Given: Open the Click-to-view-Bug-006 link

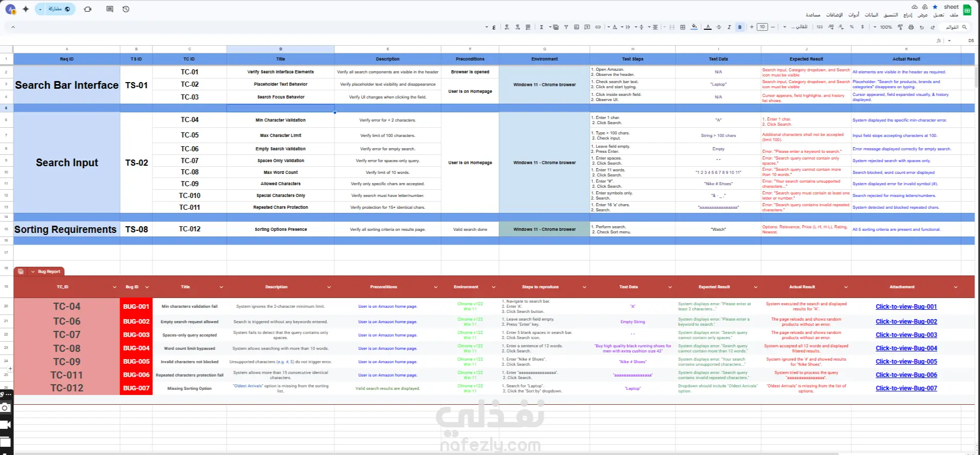Looking at the screenshot, I should tap(906, 375).
